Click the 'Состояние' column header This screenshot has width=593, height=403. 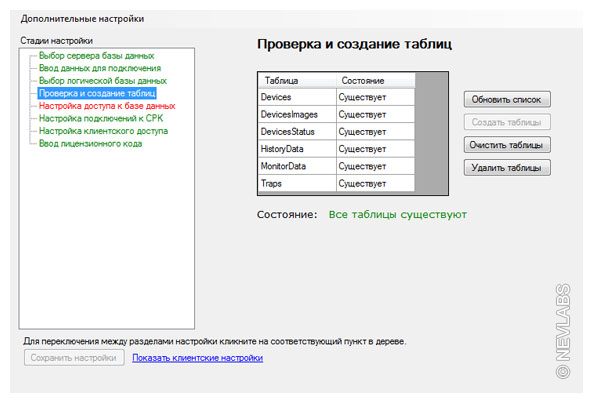tap(376, 81)
